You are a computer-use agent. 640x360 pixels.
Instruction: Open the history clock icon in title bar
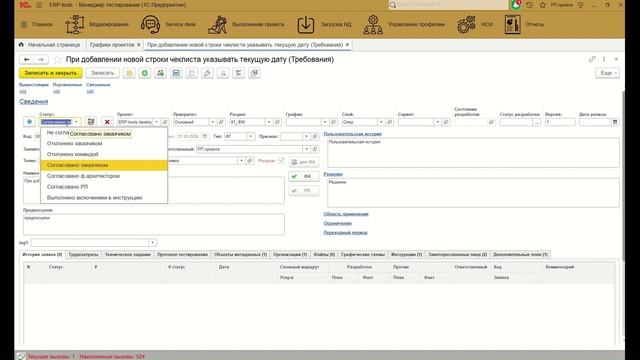point(529,5)
